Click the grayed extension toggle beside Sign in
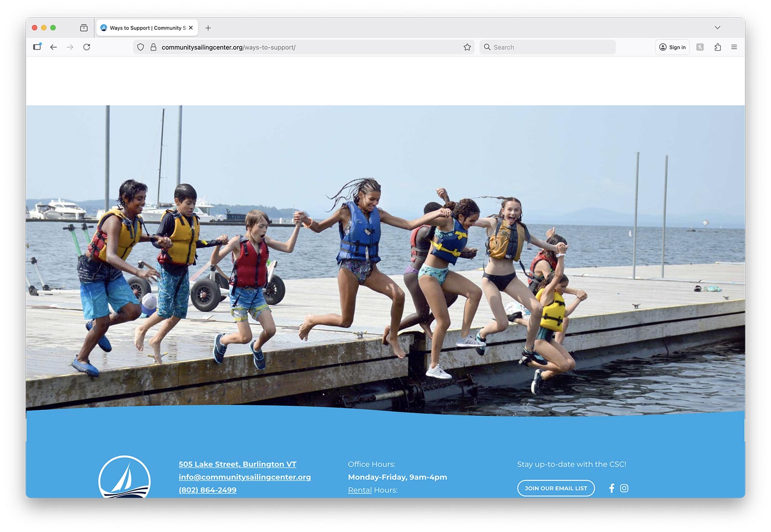771x532 pixels. click(700, 47)
